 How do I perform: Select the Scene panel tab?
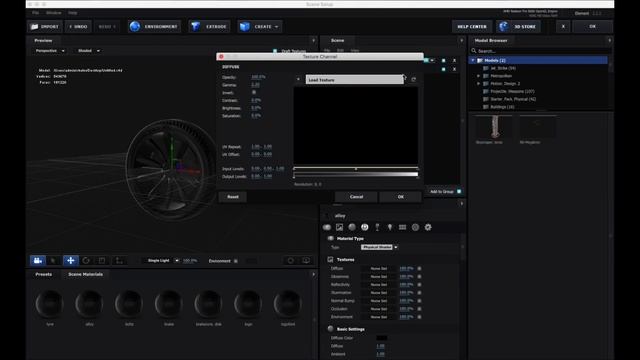[337, 40]
